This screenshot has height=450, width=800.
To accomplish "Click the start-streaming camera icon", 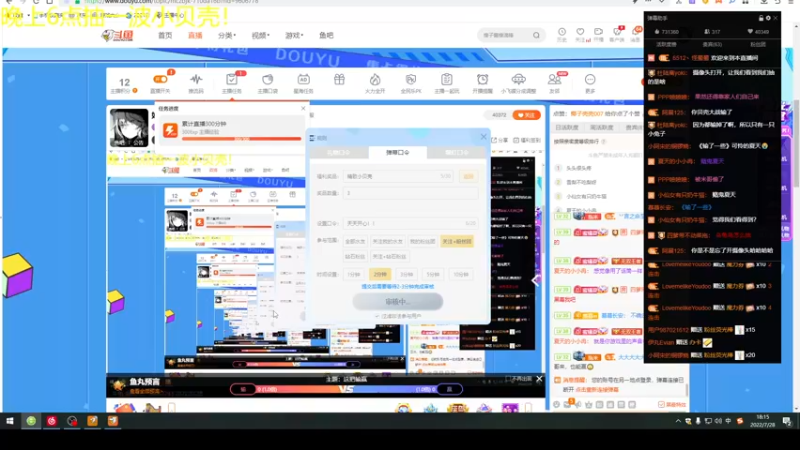I will pos(598,32).
